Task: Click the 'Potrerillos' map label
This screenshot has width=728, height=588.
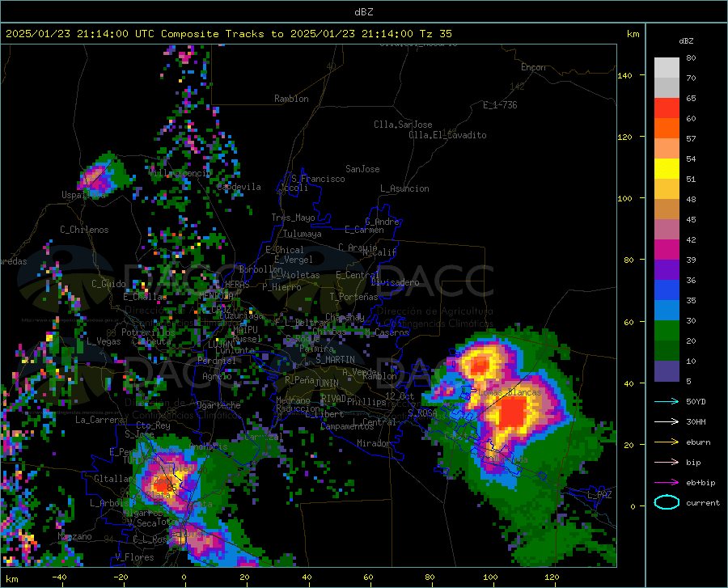Action: click(148, 332)
